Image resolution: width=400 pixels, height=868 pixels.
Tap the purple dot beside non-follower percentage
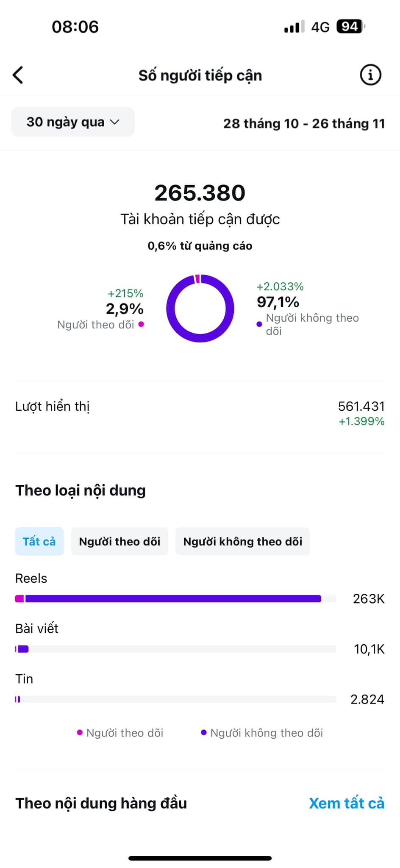259,324
